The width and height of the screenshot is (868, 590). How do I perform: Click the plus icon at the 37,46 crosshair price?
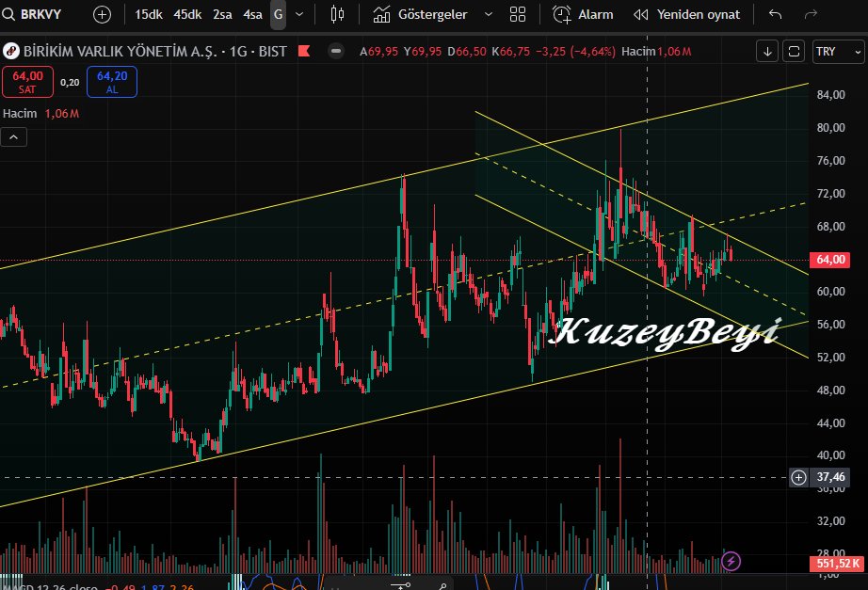pyautogui.click(x=798, y=477)
